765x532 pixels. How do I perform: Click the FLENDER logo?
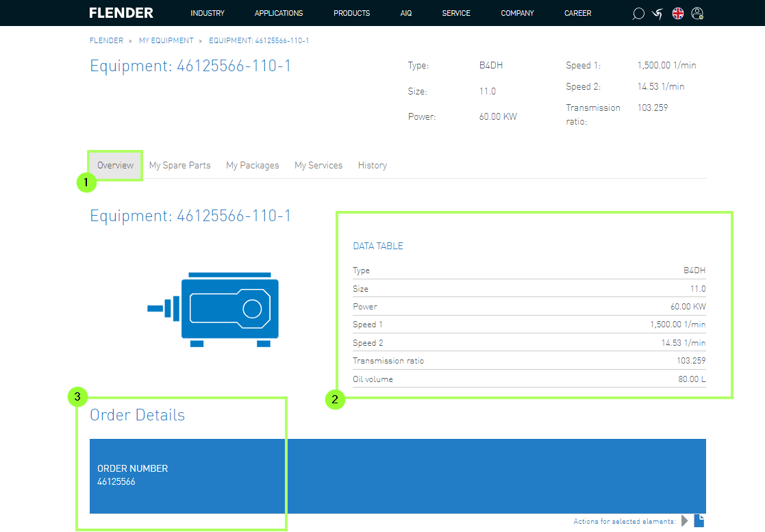(121, 13)
